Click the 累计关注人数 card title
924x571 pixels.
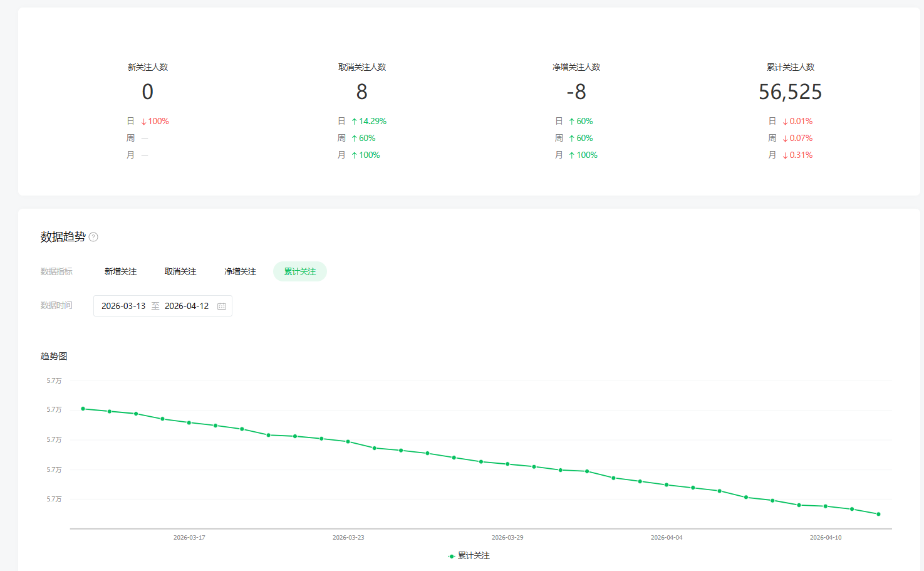[791, 67]
